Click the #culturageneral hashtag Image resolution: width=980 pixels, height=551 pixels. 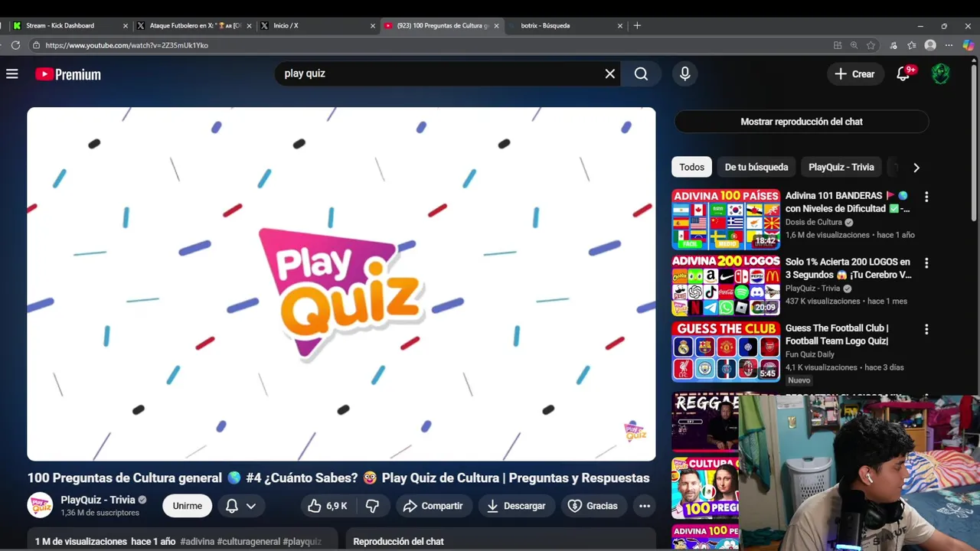tap(249, 541)
